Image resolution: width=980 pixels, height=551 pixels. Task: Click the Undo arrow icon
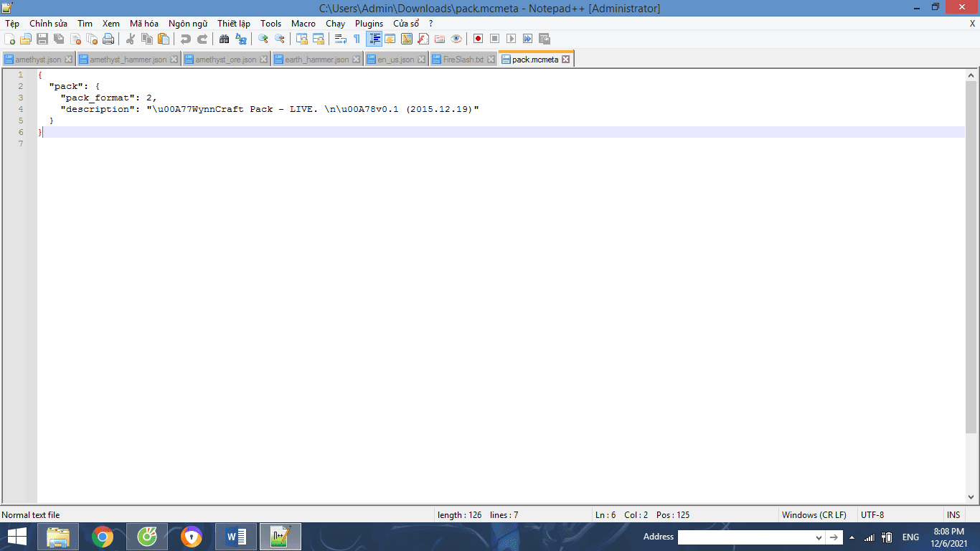186,39
